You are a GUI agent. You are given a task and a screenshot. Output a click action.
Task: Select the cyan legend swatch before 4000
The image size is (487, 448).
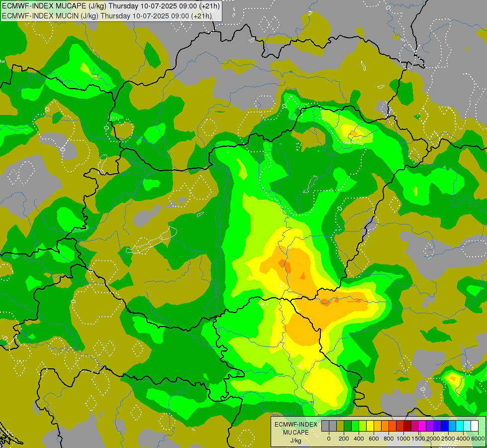click(x=460, y=426)
